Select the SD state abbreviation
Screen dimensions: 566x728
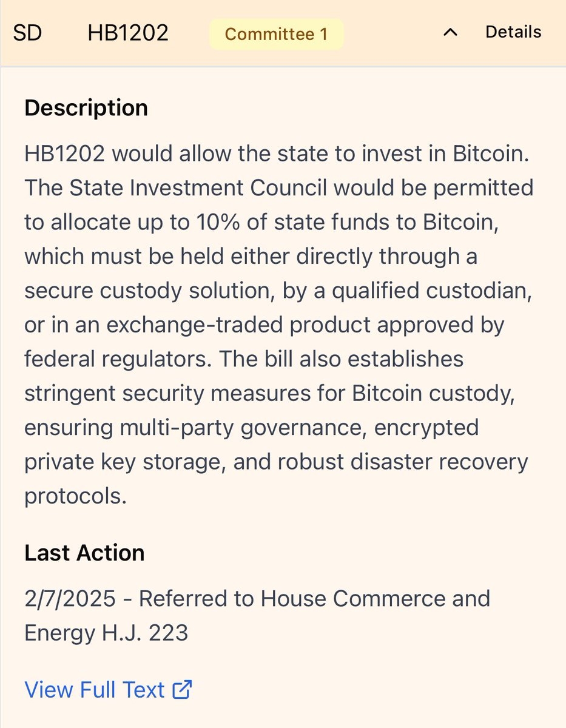click(x=27, y=33)
